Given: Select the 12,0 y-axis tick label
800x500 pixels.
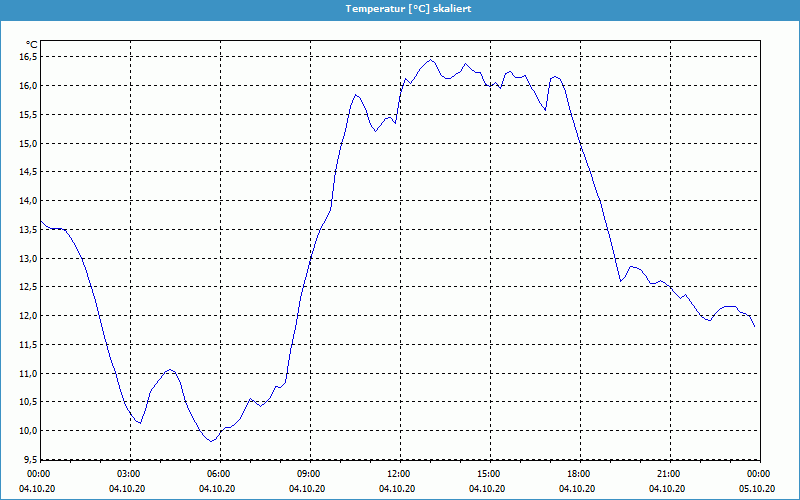Looking at the screenshot, I should tap(27, 316).
